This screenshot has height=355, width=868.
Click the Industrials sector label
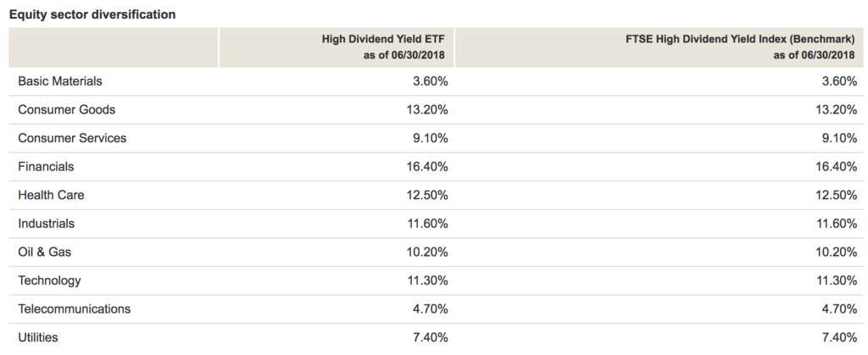coord(46,224)
